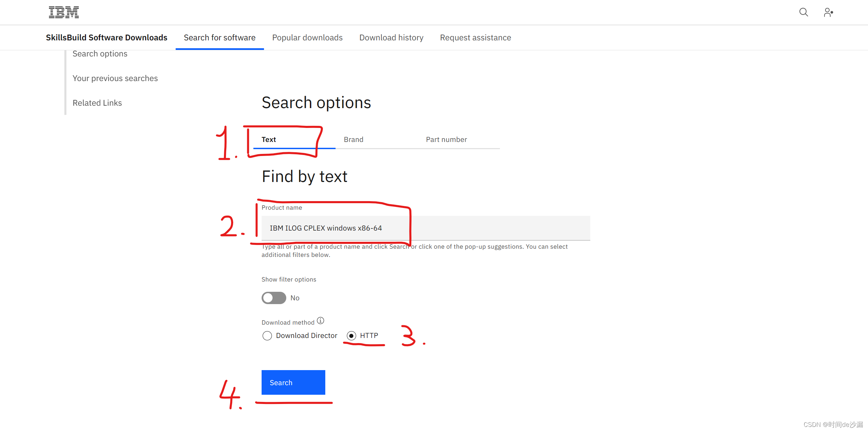Toggle Show filter options switch
The height and width of the screenshot is (431, 868).
pyautogui.click(x=274, y=298)
